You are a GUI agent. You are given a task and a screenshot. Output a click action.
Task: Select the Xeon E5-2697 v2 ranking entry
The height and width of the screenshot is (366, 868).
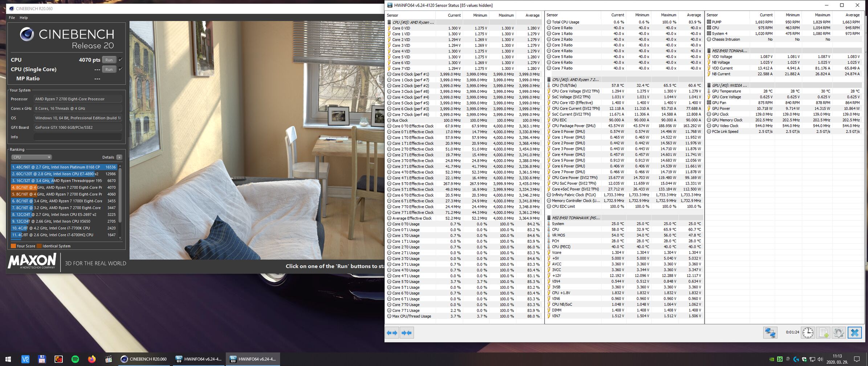(64, 214)
